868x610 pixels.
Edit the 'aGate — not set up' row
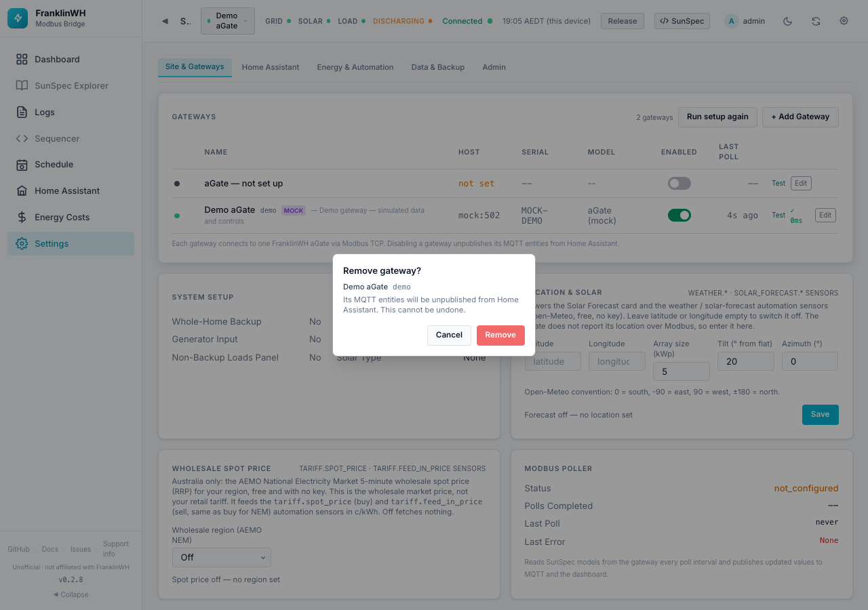tap(801, 183)
